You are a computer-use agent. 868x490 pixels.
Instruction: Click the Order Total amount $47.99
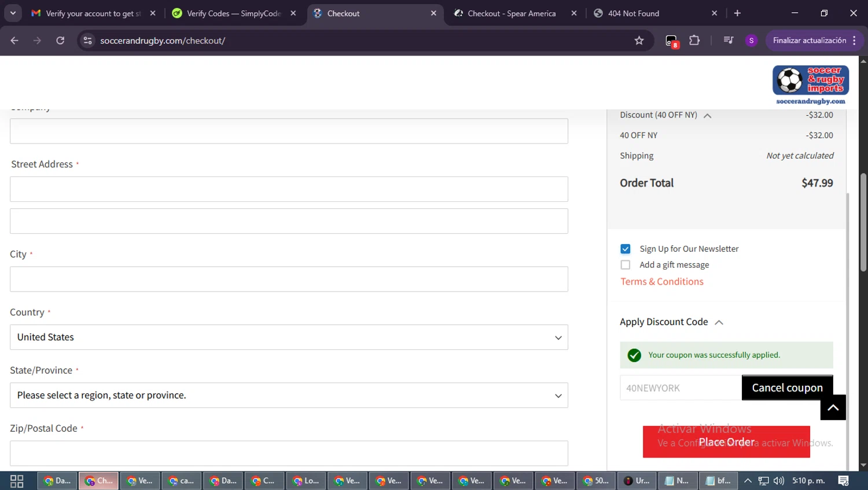817,183
